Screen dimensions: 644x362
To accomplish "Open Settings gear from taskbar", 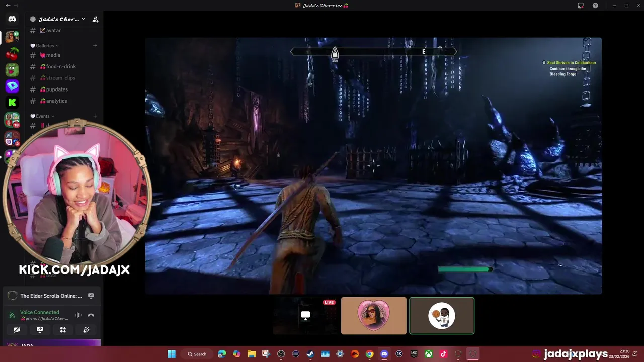I will click(x=340, y=354).
